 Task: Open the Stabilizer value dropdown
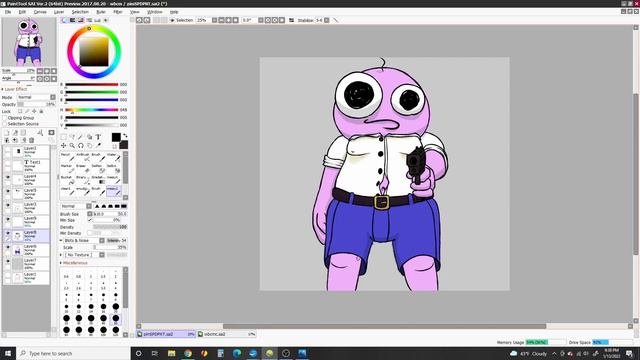(x=327, y=20)
